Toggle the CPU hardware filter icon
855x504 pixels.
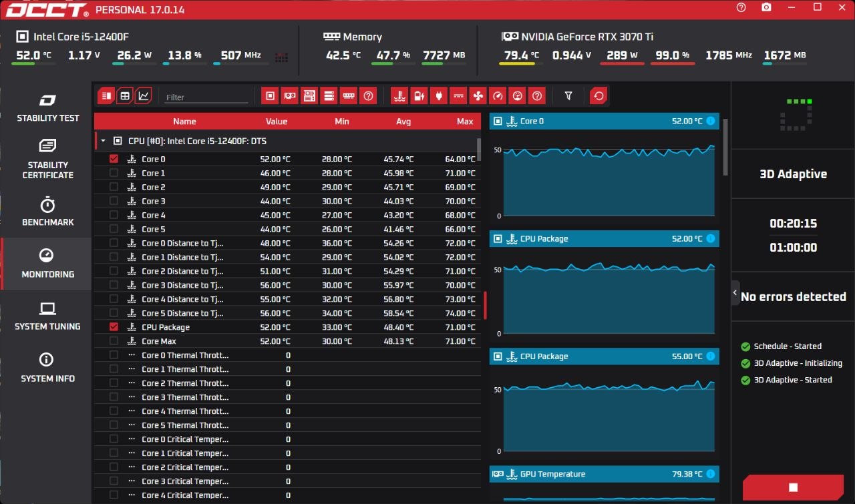tap(270, 96)
